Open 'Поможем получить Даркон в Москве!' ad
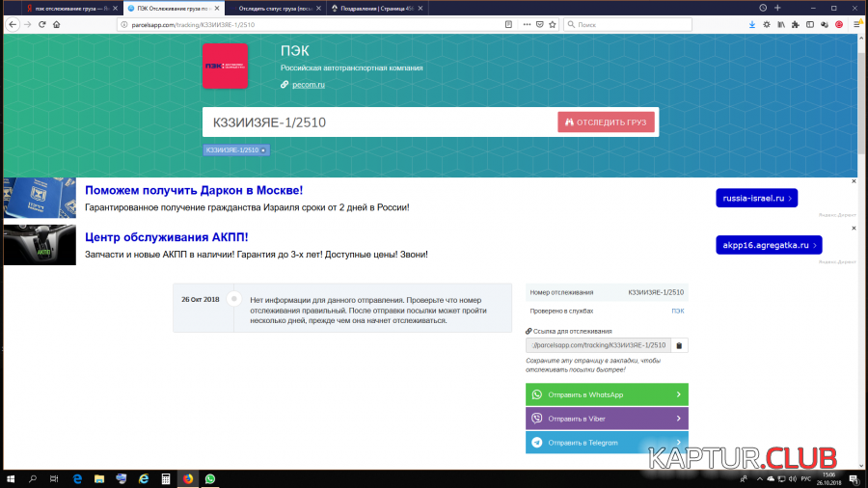Screen dimensions: 868x488 tap(194, 190)
